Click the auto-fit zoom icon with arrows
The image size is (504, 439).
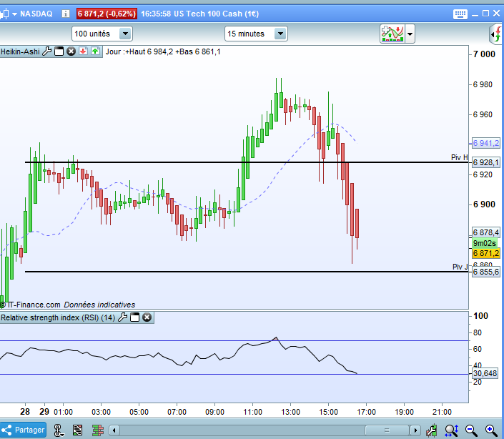(451, 430)
